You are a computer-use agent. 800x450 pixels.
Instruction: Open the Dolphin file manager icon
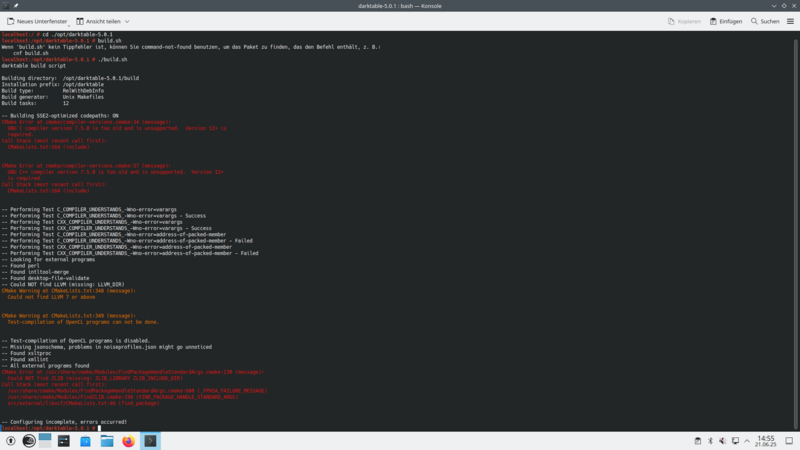click(107, 441)
